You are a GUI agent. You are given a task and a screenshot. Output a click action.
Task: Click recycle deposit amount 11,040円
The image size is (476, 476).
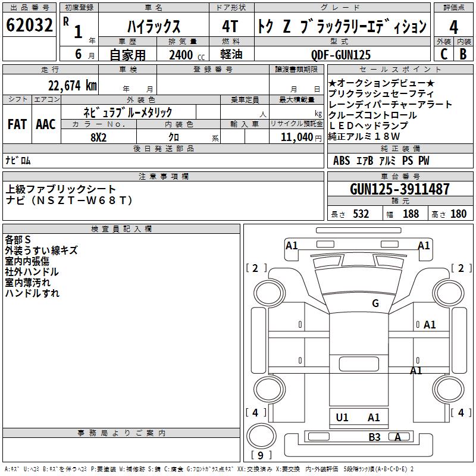301,137
